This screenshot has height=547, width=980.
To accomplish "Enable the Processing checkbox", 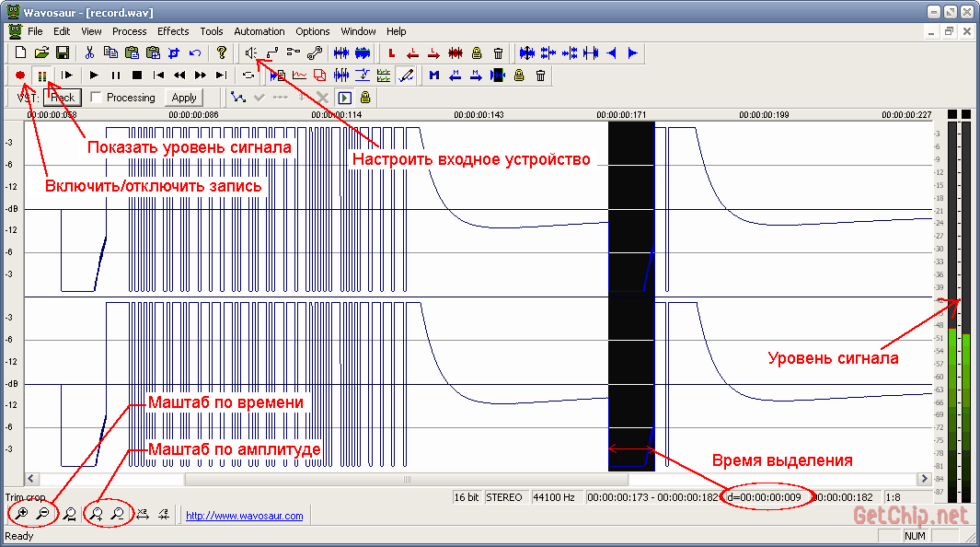I will tap(96, 97).
